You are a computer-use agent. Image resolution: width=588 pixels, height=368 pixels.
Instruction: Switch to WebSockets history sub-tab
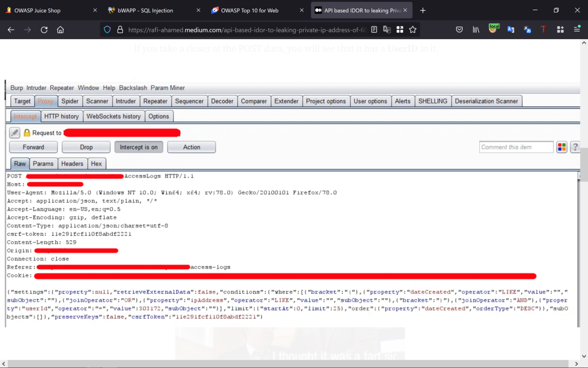point(114,116)
